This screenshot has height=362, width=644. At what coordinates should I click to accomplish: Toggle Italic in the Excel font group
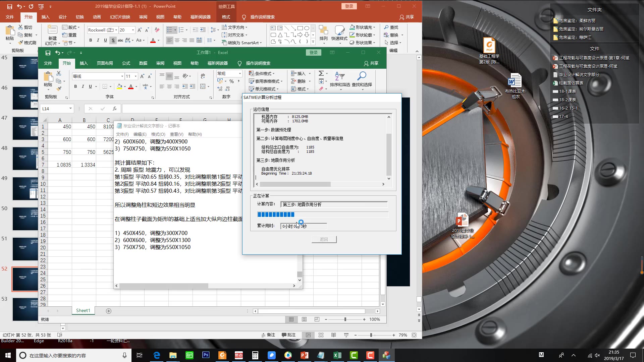[x=83, y=86]
